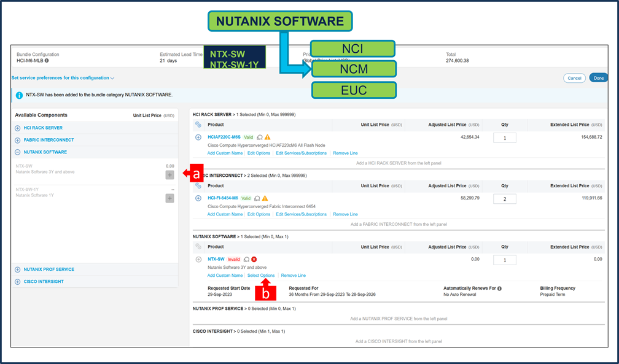Viewport: 619px width, 364px height.
Task: Open the HCIAF220C-M6S product link
Action: [224, 137]
